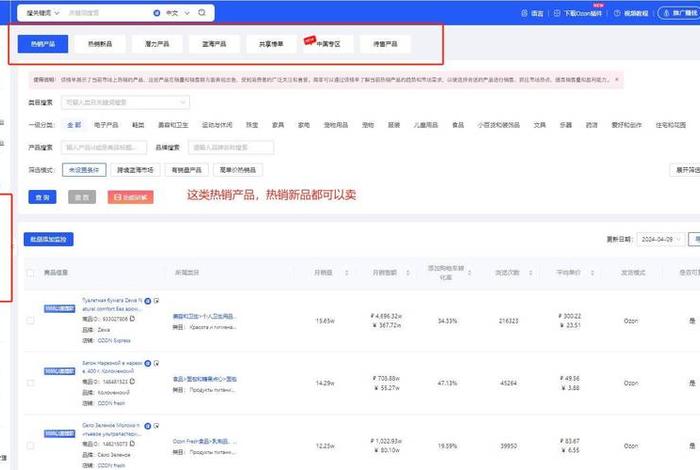Click the blue tag badge on the Село Зеленое row
This screenshot has width=700, height=470.
(59, 433)
